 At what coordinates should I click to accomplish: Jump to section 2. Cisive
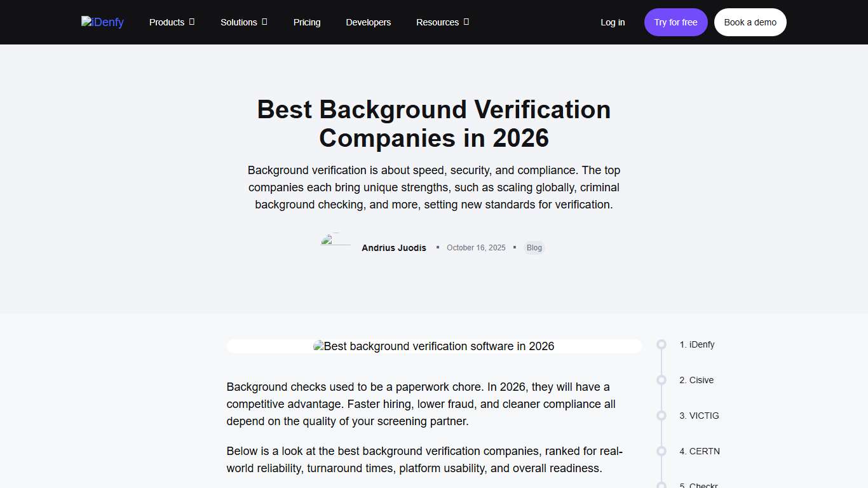coord(696,380)
